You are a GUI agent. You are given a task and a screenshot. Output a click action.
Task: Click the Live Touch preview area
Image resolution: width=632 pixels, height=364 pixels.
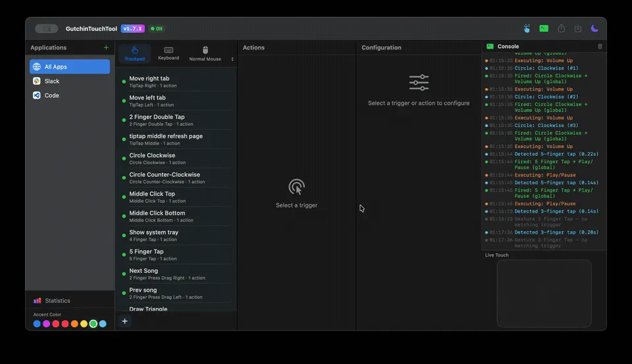(x=544, y=294)
